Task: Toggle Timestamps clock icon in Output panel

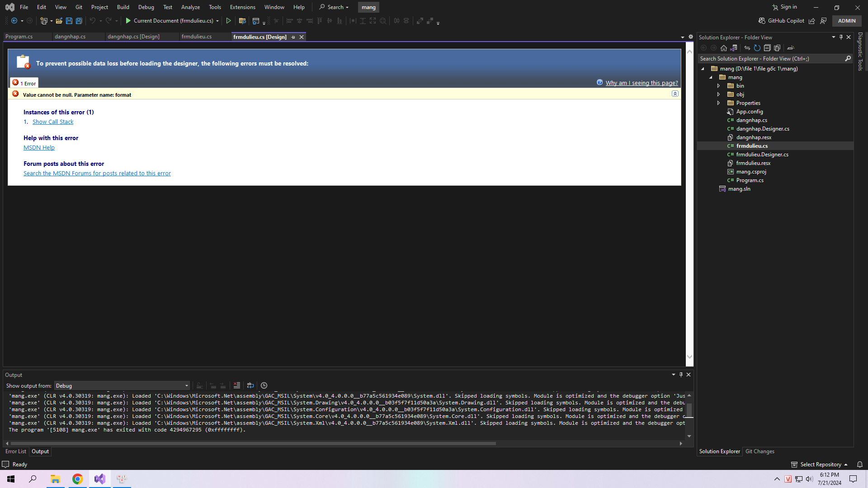Action: 264,385
